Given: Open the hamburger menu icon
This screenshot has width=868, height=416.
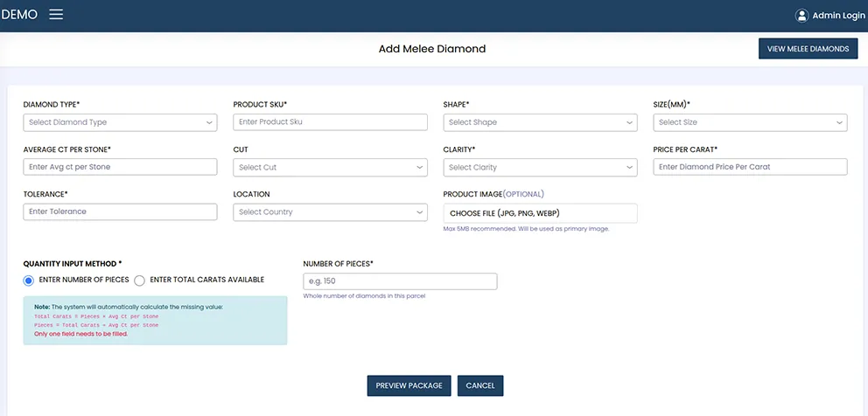Looking at the screenshot, I should click(x=56, y=14).
